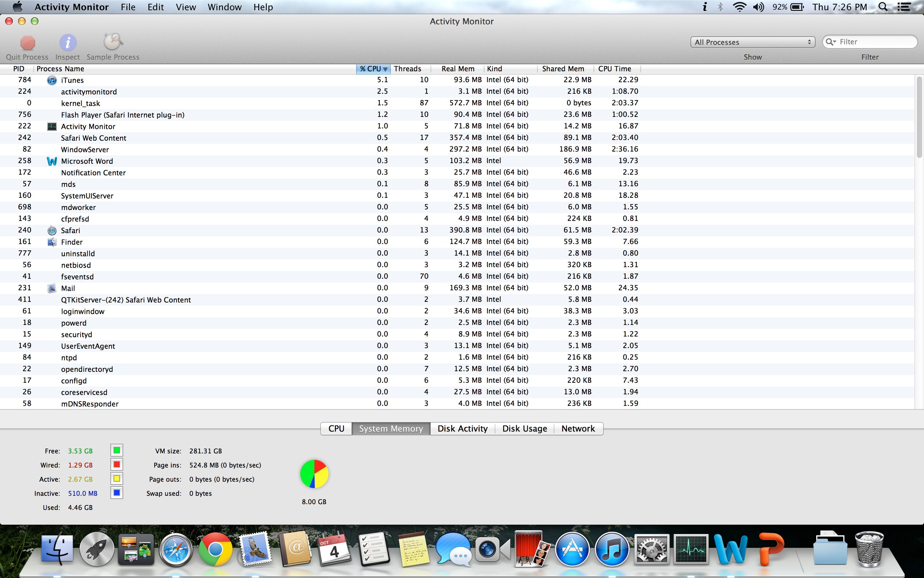Viewport: 924px width, 578px height.
Task: Open Messages chat bubble in Dock
Action: (x=453, y=550)
